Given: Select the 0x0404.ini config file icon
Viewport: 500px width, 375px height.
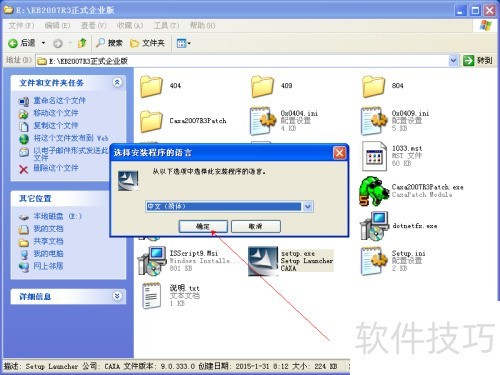Looking at the screenshot, I should click(263, 121).
